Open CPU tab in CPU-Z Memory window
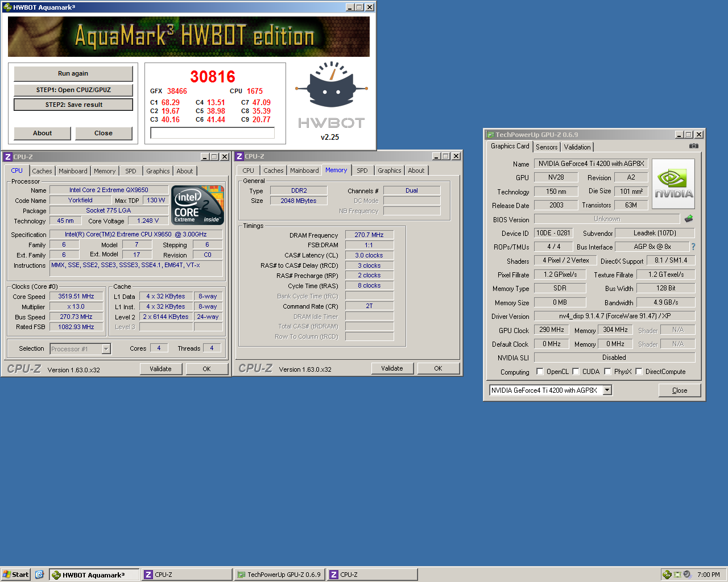Screen dimensions: 728x582 tap(249, 171)
